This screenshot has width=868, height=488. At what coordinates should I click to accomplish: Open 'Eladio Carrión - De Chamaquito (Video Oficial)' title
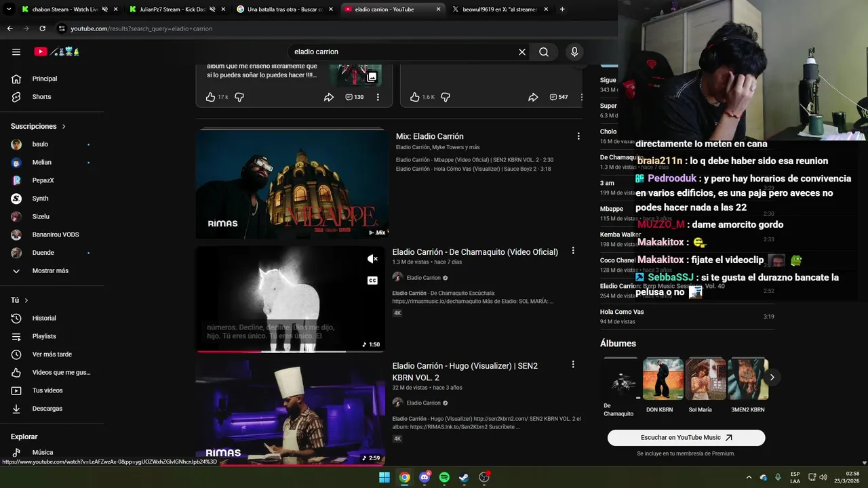(475, 251)
